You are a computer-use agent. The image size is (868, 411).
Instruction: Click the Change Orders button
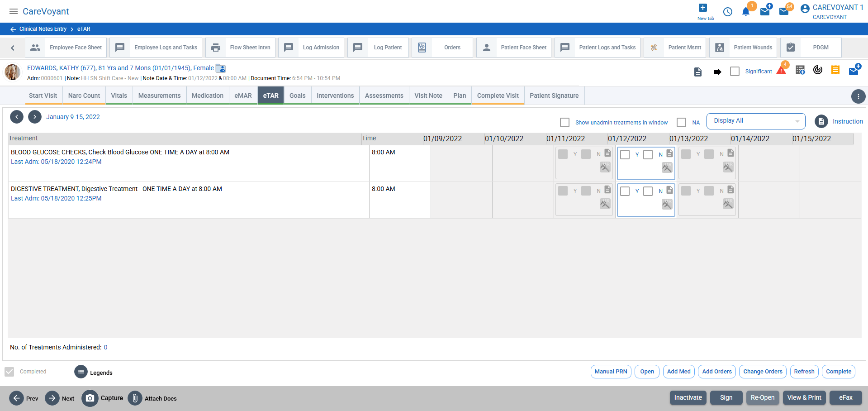point(763,372)
